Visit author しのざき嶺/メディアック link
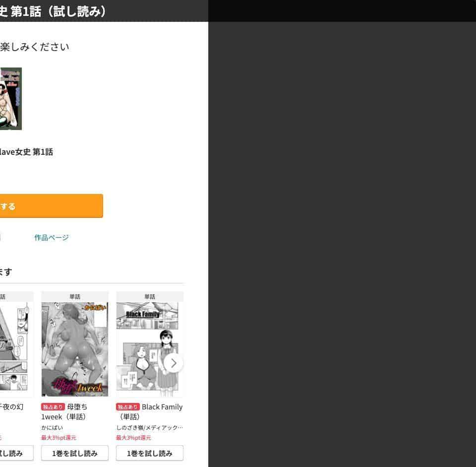Viewport: 476px width, 467px height. pyautogui.click(x=149, y=427)
